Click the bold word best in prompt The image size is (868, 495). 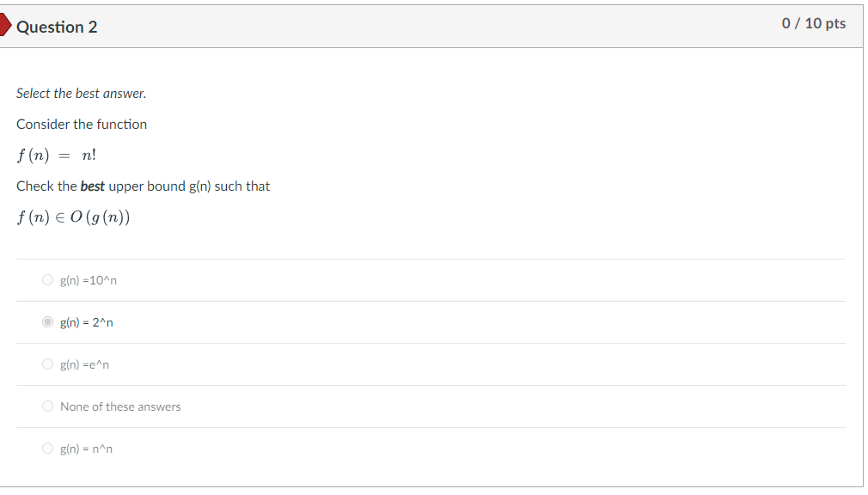pos(93,186)
